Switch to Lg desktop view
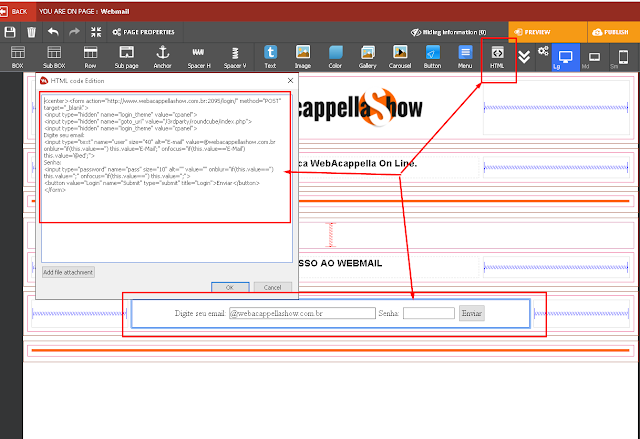640x439 pixels. 566,58
